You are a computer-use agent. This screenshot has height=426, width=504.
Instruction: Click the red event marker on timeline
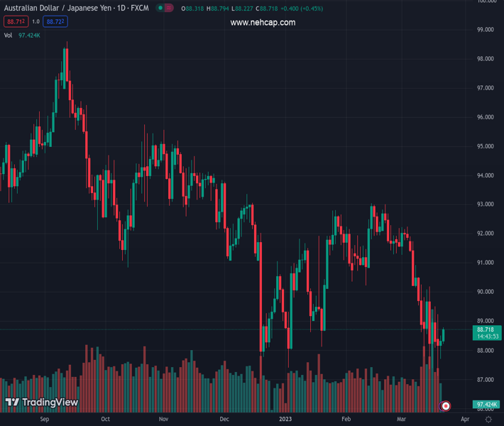coord(445,406)
